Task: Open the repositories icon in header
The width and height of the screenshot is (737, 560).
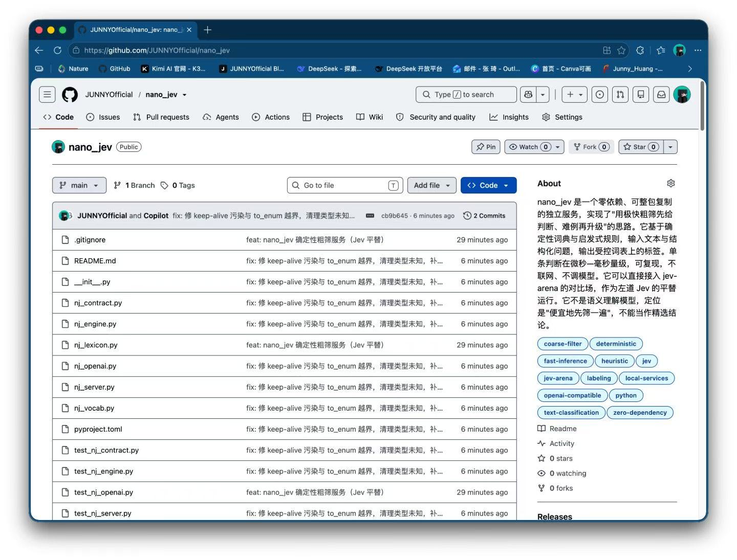Action: pyautogui.click(x=641, y=95)
